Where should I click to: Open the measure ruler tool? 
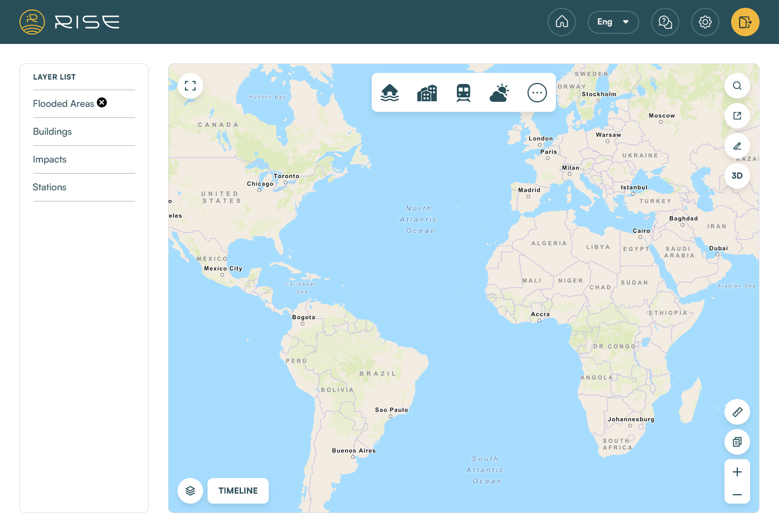pyautogui.click(x=737, y=412)
